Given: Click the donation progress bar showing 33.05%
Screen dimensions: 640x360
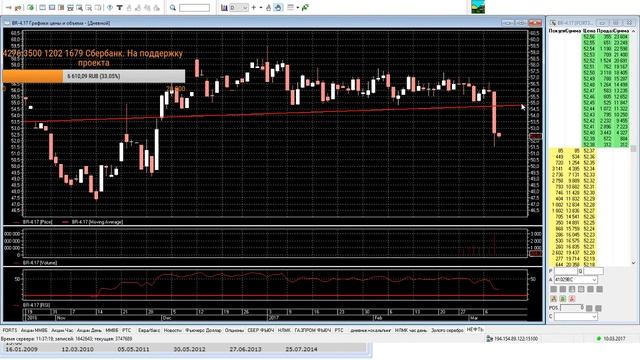Looking at the screenshot, I should click(x=93, y=76).
